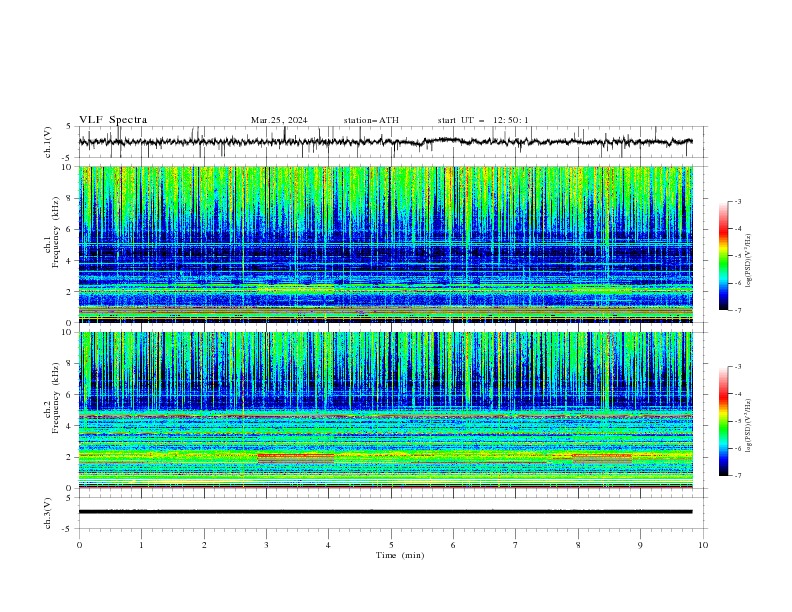
Task: Click the "-7" tick on upper color bar
Action: (x=738, y=311)
